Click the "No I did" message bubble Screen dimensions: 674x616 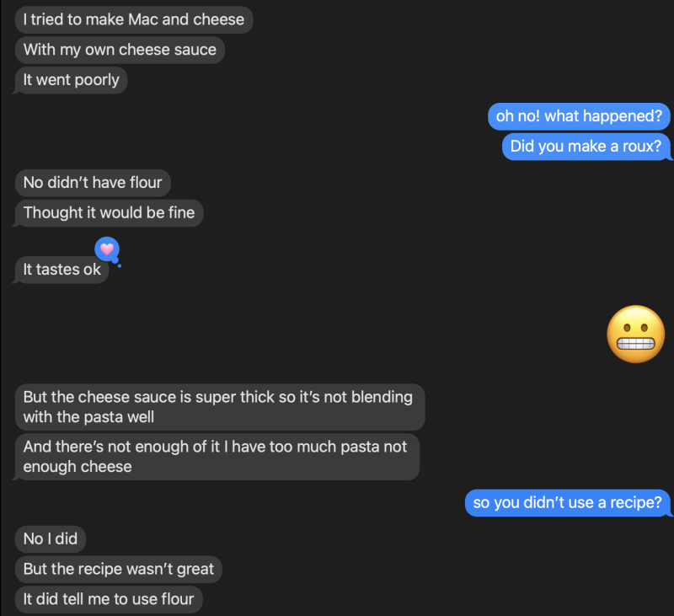coord(51,538)
